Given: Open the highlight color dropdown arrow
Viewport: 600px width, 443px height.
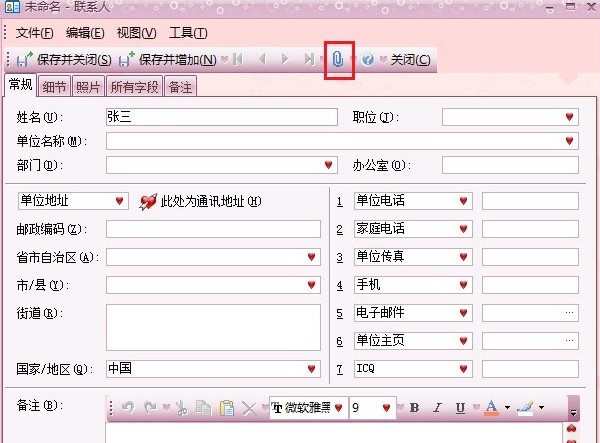Looking at the screenshot, I should tap(541, 408).
